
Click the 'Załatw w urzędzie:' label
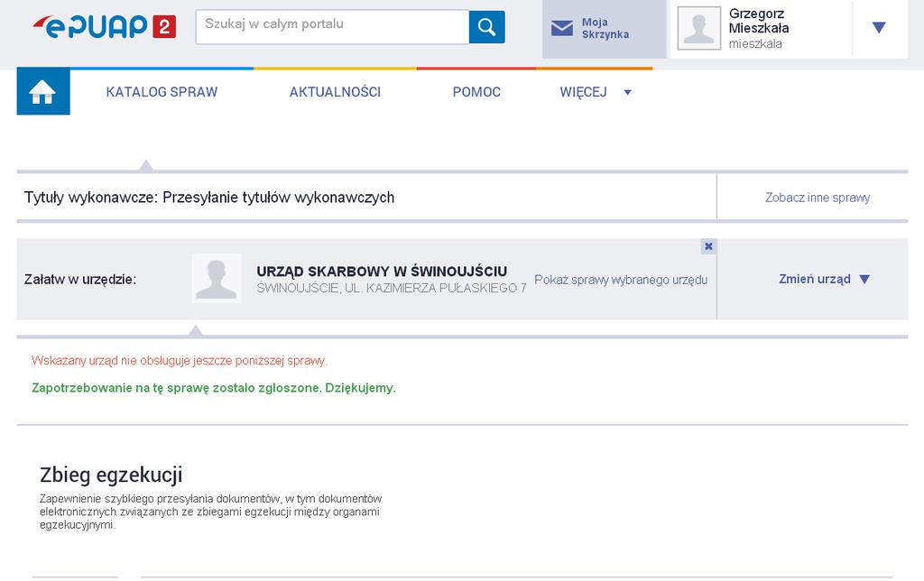point(80,280)
